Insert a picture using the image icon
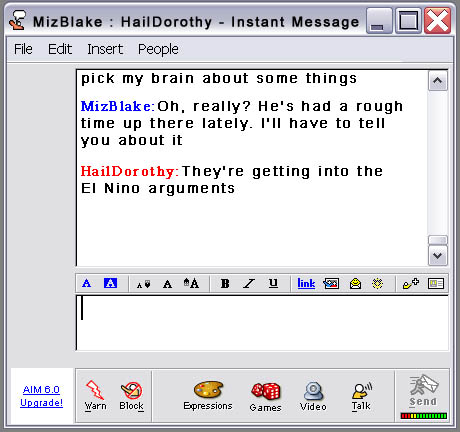Screen dimensions: 460x432 [x=331, y=284]
